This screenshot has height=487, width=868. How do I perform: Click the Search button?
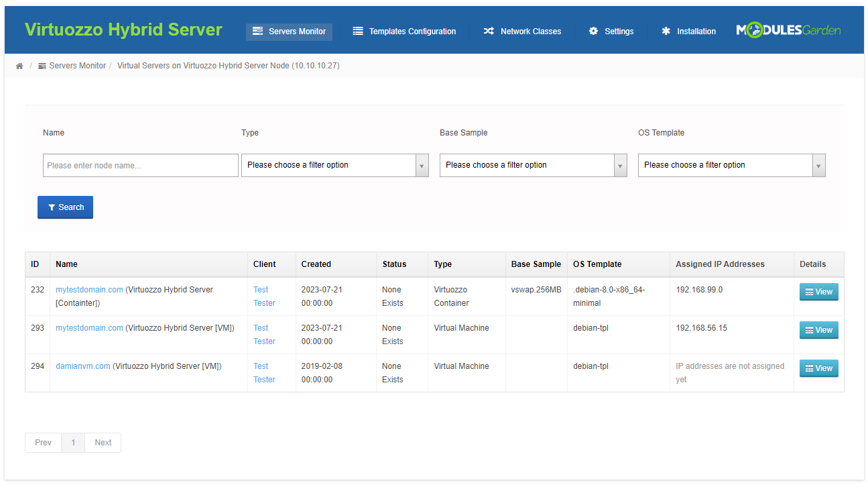[x=65, y=207]
